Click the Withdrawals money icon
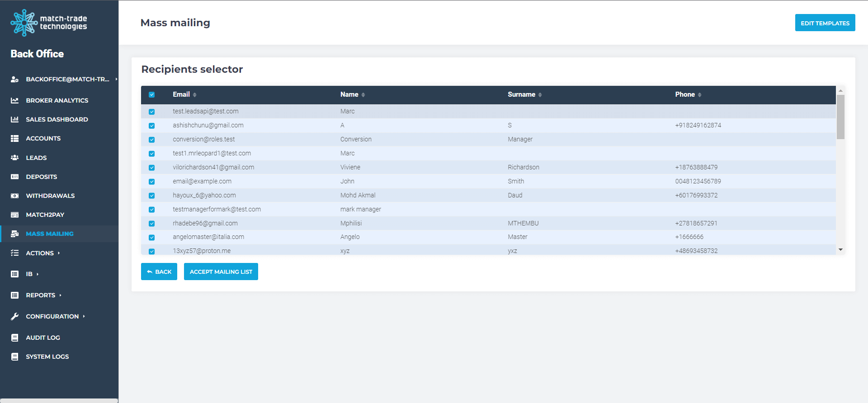This screenshot has height=403, width=868. tap(15, 196)
